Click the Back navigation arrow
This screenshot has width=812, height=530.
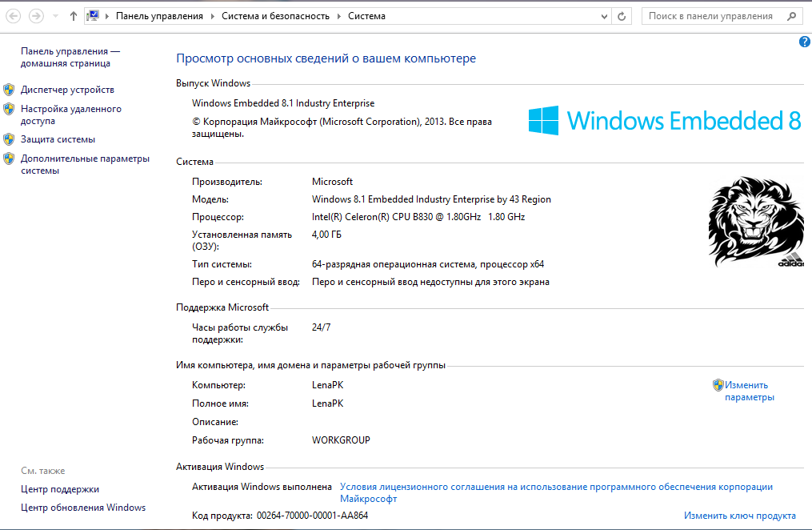click(13, 16)
